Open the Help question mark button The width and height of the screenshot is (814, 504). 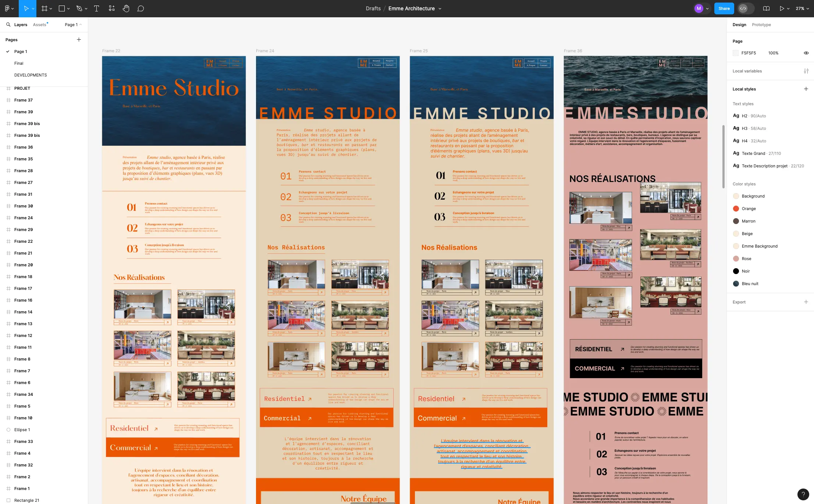click(803, 494)
